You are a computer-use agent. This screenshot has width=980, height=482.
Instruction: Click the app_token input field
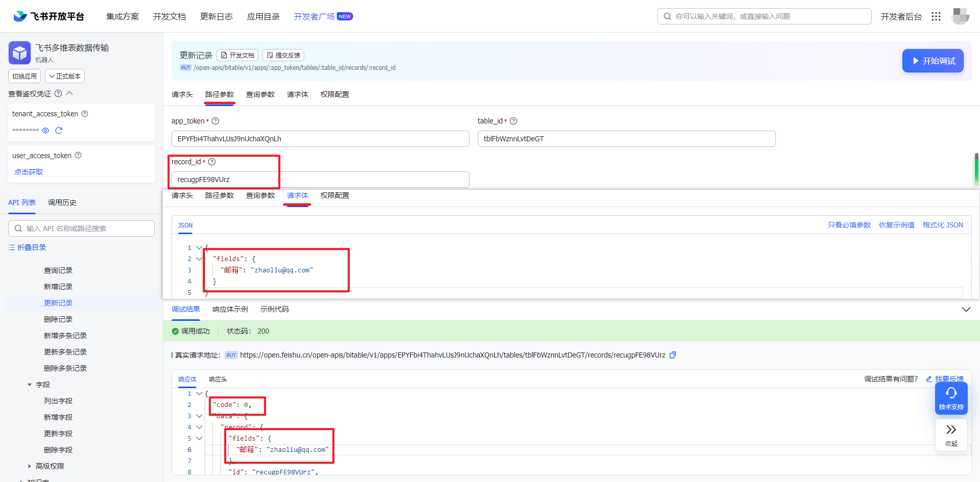(x=321, y=139)
